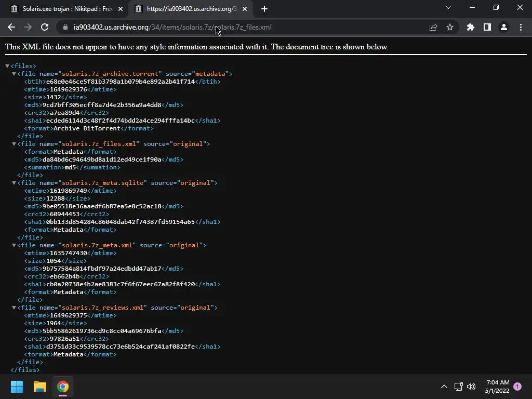Open the volume speaker control

pyautogui.click(x=471, y=387)
